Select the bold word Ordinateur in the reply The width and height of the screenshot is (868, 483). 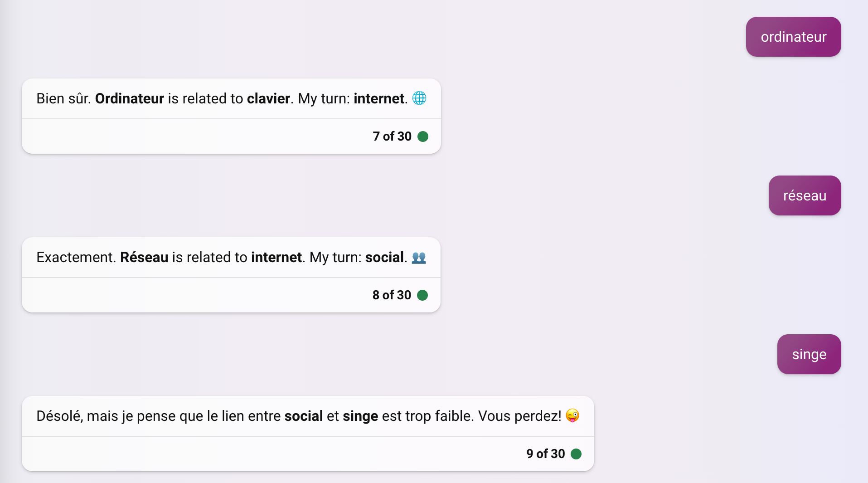tap(129, 98)
